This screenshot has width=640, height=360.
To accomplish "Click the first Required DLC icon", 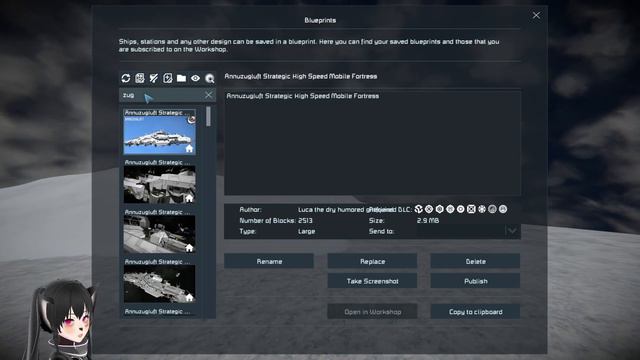I will pyautogui.click(x=418, y=209).
